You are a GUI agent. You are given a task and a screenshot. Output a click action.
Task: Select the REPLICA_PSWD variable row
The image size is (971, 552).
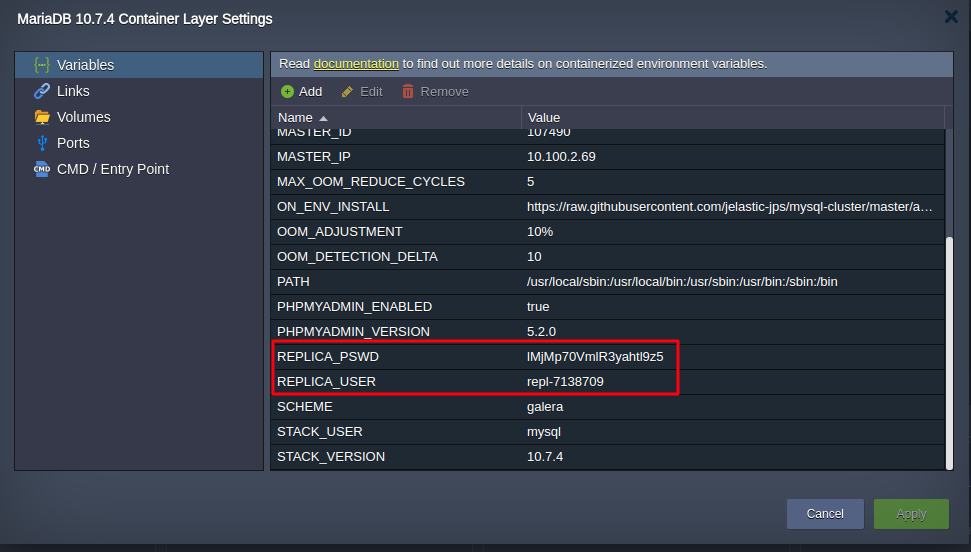pos(608,357)
